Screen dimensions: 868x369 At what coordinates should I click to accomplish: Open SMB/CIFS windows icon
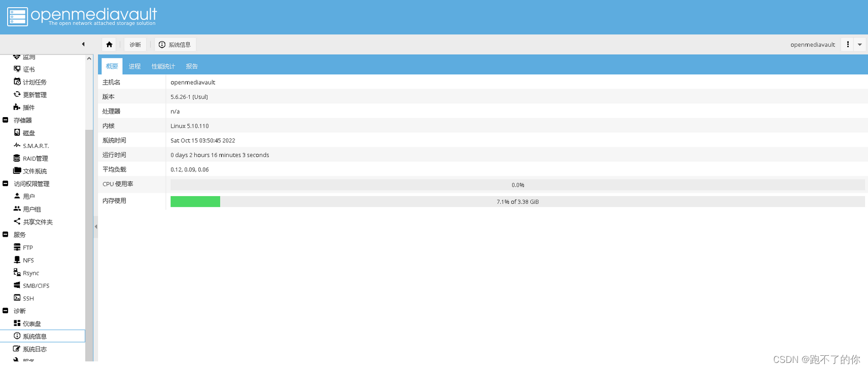[17, 285]
